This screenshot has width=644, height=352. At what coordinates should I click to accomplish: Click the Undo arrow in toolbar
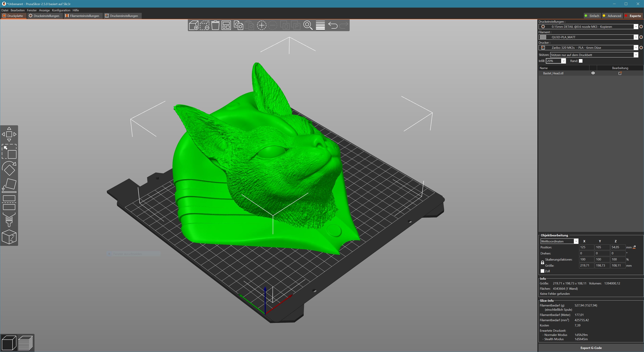[x=333, y=25]
